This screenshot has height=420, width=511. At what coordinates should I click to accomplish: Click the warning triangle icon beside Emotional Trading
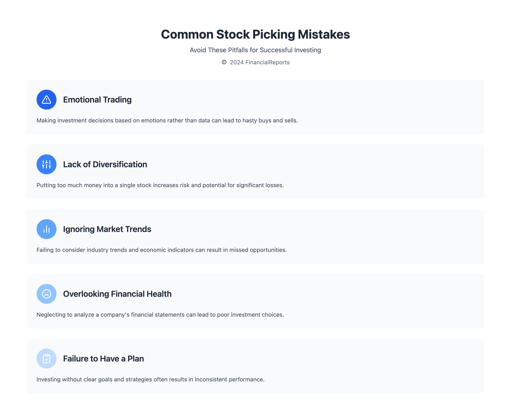(47, 100)
